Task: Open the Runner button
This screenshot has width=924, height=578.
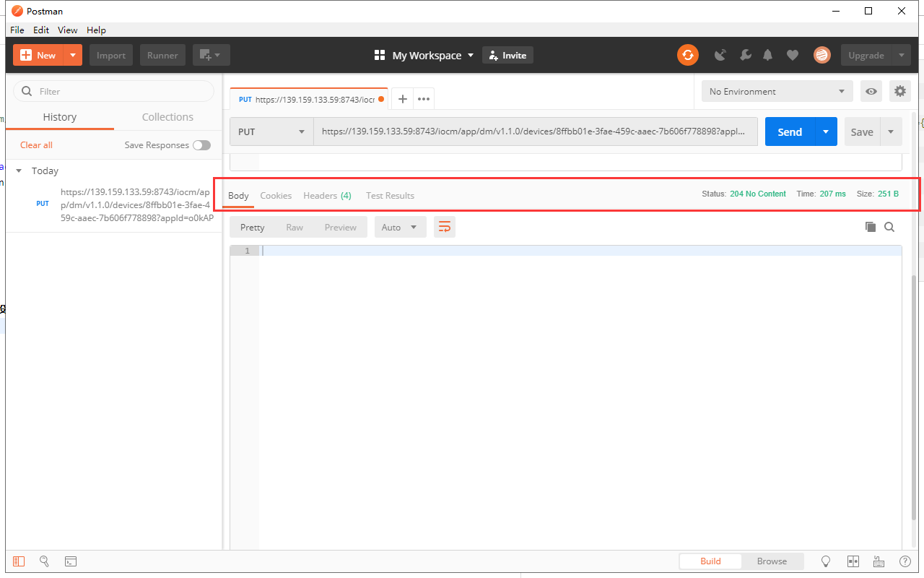Action: pyautogui.click(x=162, y=55)
